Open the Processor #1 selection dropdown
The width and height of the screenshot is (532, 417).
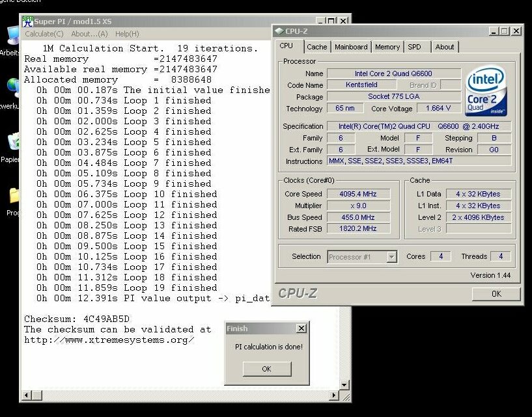391,257
